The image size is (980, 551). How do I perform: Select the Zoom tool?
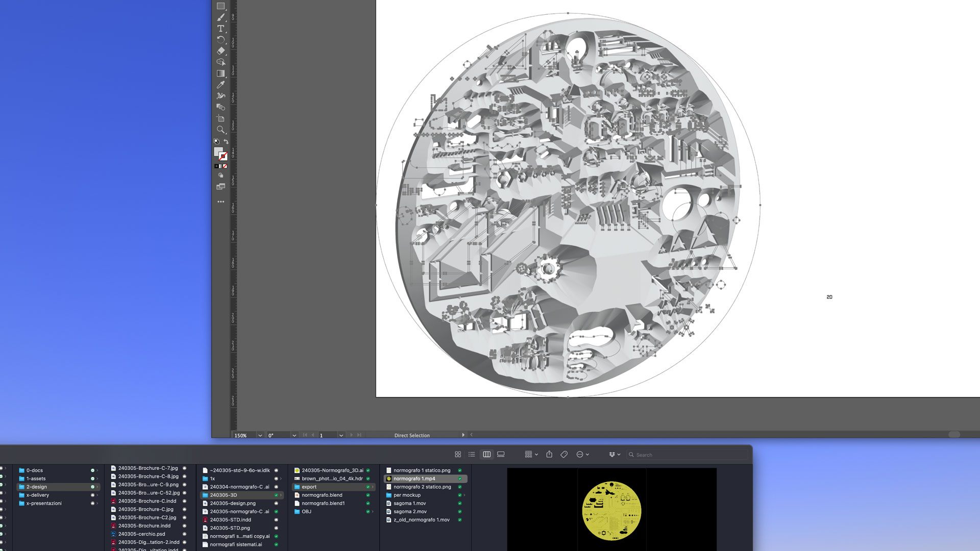pos(220,130)
